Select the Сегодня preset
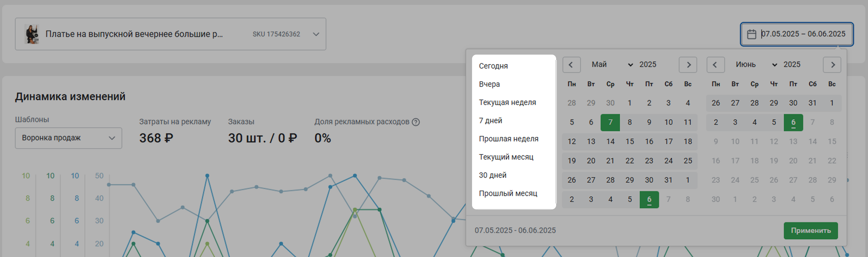The image size is (868, 257). [x=493, y=66]
